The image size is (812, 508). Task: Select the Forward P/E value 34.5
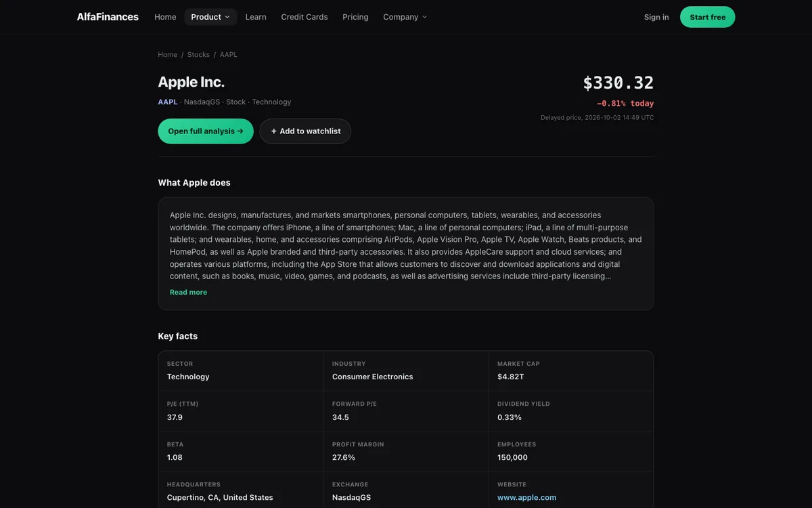[x=340, y=418]
